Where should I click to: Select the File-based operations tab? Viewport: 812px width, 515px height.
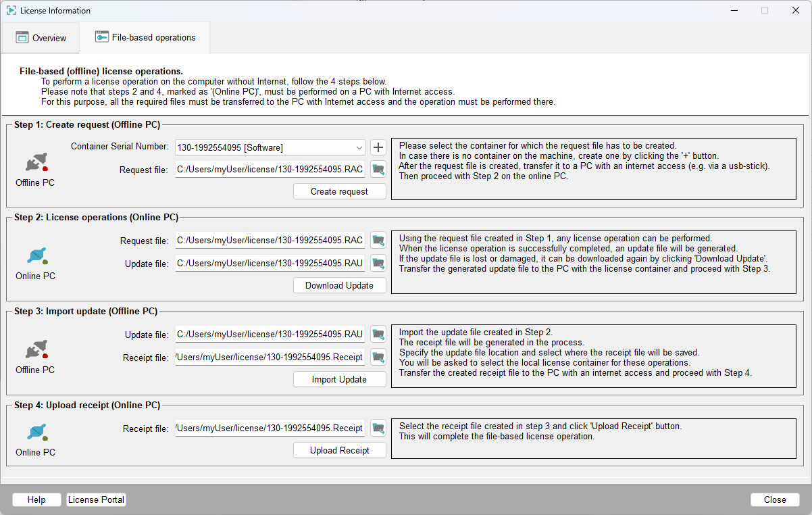(x=145, y=37)
